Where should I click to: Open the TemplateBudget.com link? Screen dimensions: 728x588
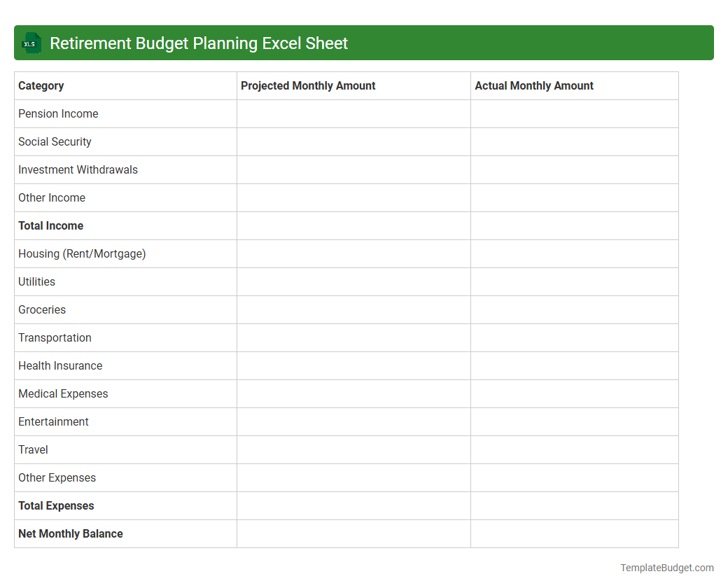667,567
